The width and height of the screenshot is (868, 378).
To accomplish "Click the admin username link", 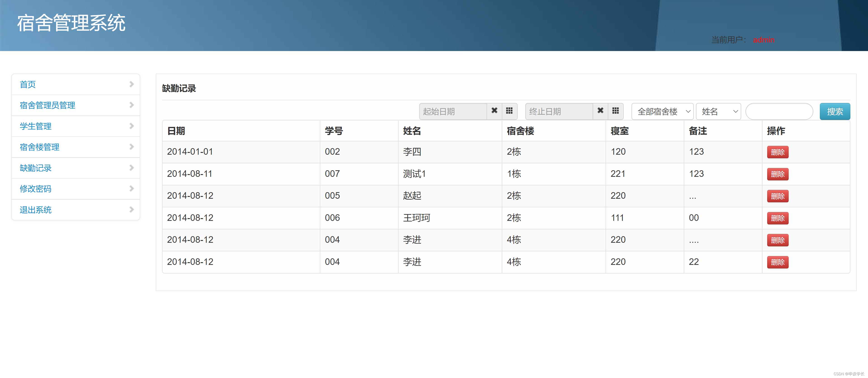I will [763, 40].
